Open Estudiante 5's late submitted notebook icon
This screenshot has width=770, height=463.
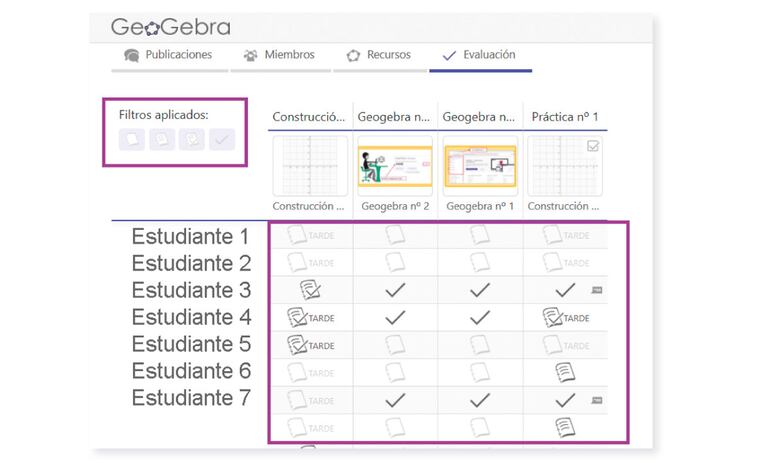tap(298, 345)
